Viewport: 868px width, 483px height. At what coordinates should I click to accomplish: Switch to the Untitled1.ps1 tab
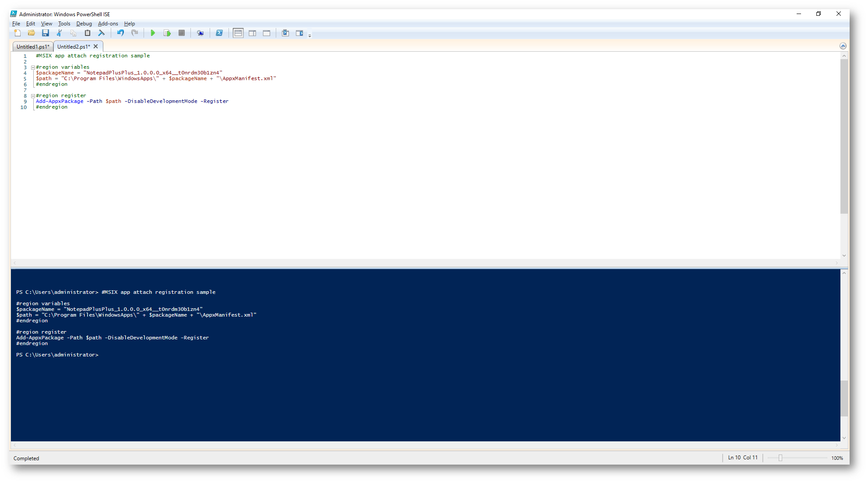(x=33, y=46)
